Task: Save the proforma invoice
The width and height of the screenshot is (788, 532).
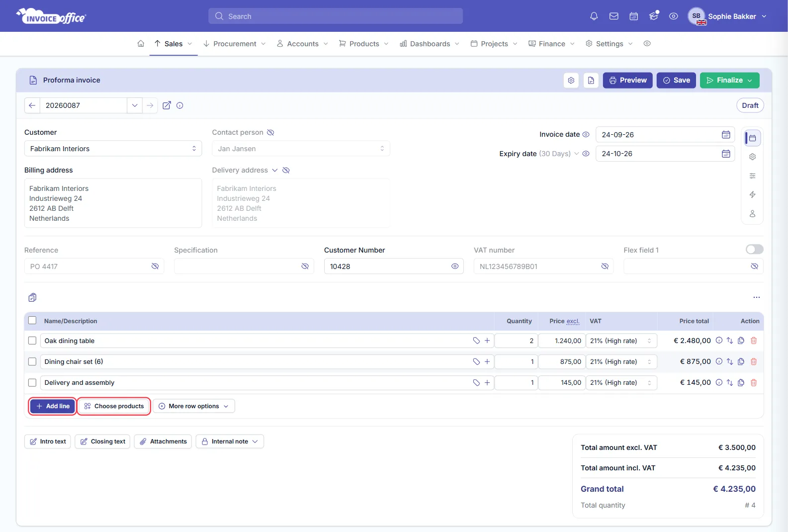Action: click(x=676, y=80)
